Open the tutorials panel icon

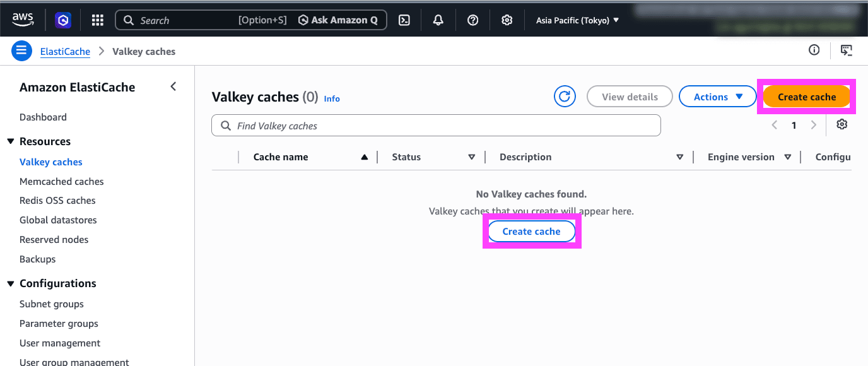coord(847,50)
